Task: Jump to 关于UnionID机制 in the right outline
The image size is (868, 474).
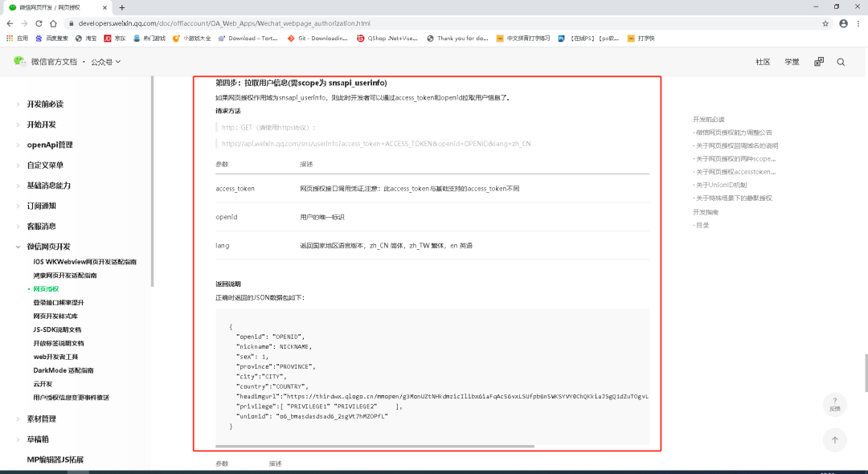Action: coord(721,185)
